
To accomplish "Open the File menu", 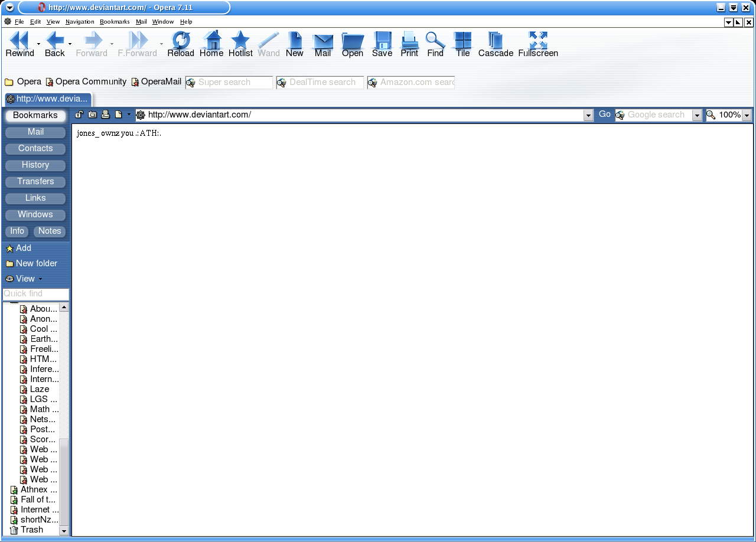I will [19, 22].
